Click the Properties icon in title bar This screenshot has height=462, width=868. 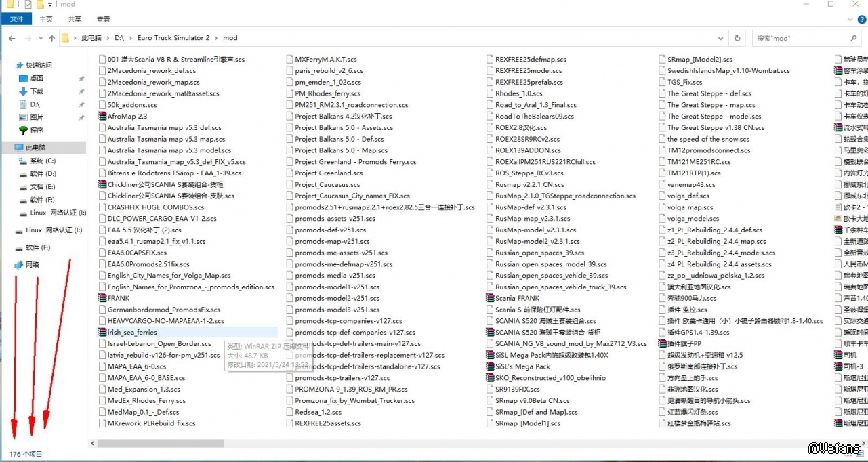pos(28,5)
